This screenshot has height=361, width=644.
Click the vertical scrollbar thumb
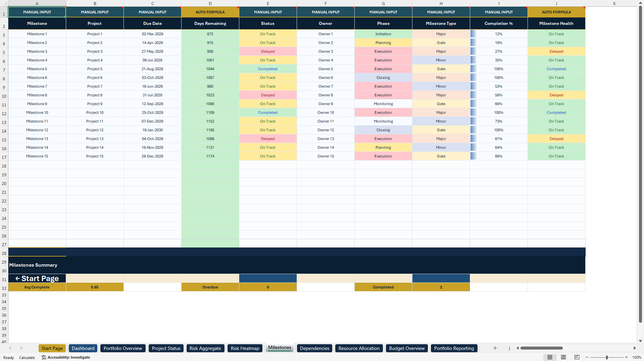tap(641, 165)
